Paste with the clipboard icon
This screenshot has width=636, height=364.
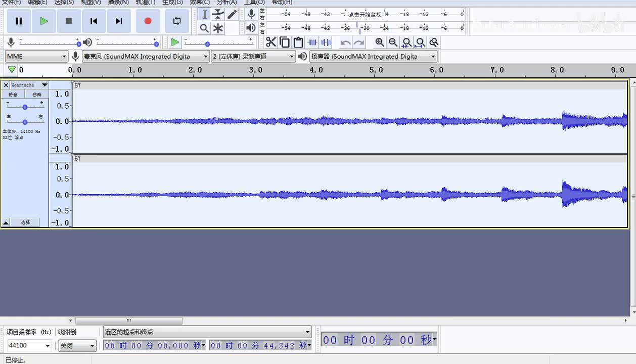(x=298, y=42)
